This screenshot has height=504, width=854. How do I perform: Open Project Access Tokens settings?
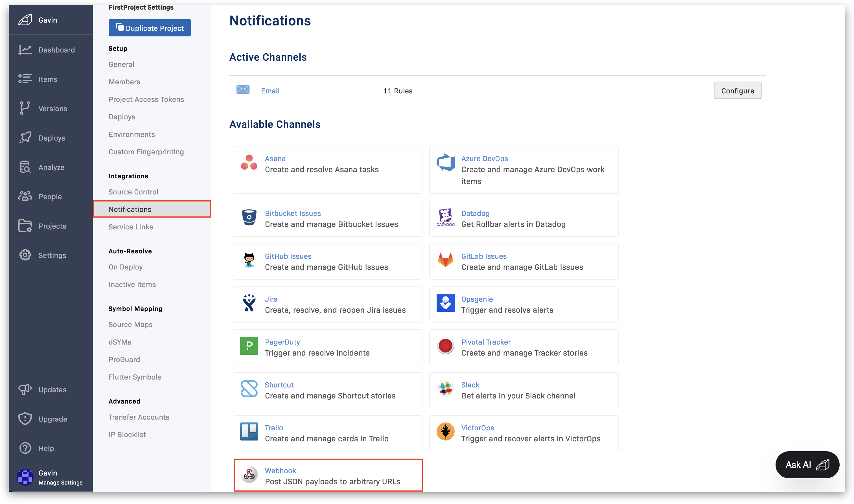coord(146,99)
